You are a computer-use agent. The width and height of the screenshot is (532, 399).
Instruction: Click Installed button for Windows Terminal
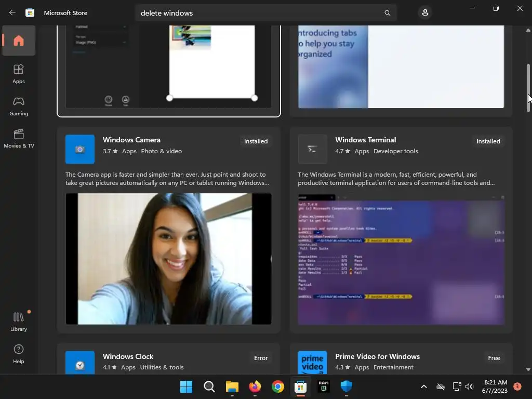pos(488,141)
